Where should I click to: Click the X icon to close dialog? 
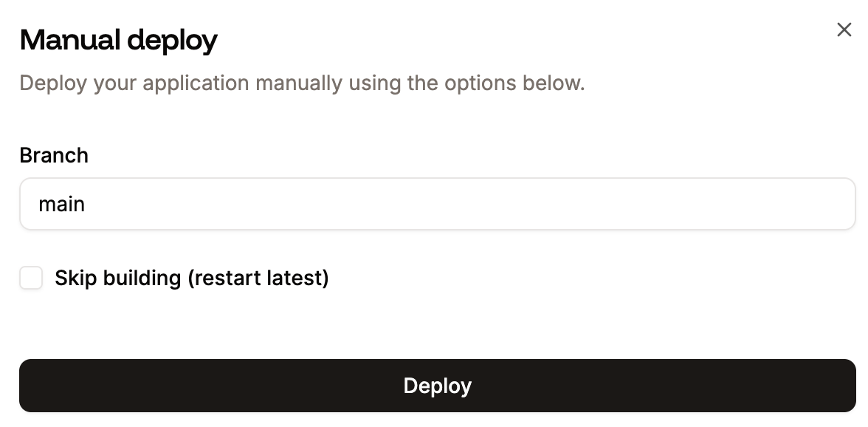pyautogui.click(x=844, y=30)
